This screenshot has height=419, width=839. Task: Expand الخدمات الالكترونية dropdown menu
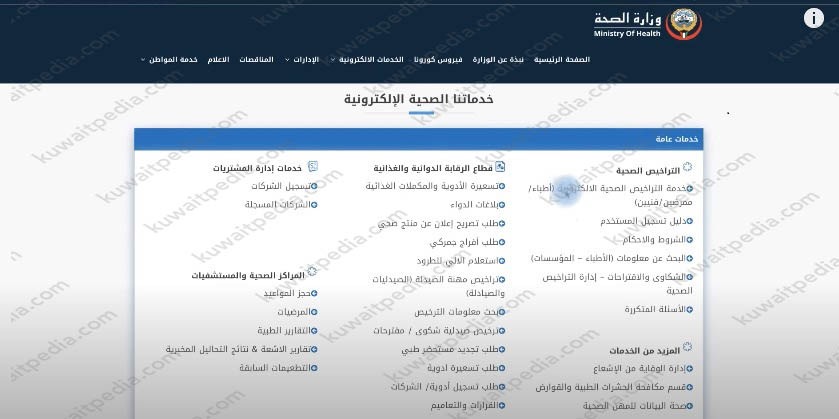coord(367,59)
